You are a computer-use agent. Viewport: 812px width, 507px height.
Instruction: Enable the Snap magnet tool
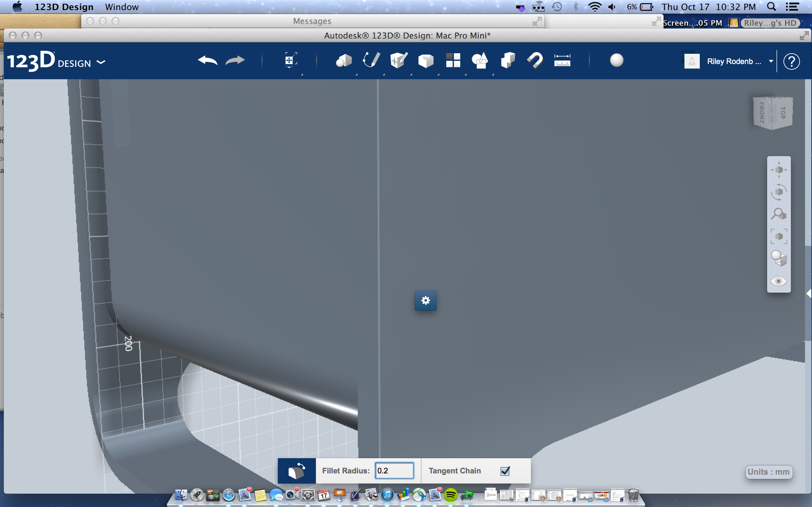[534, 60]
